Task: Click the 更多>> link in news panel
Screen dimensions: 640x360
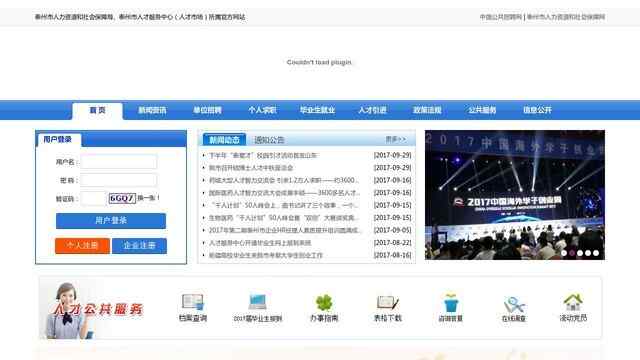Action: click(x=396, y=140)
